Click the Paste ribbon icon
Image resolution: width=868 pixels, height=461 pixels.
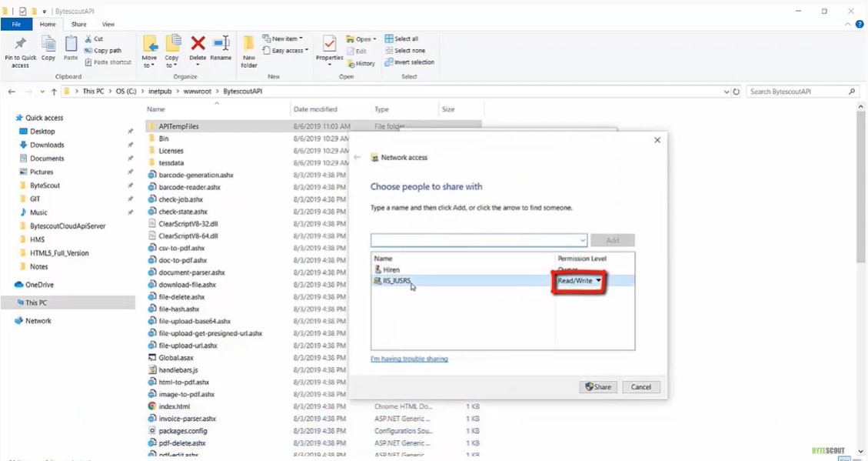pyautogui.click(x=71, y=44)
